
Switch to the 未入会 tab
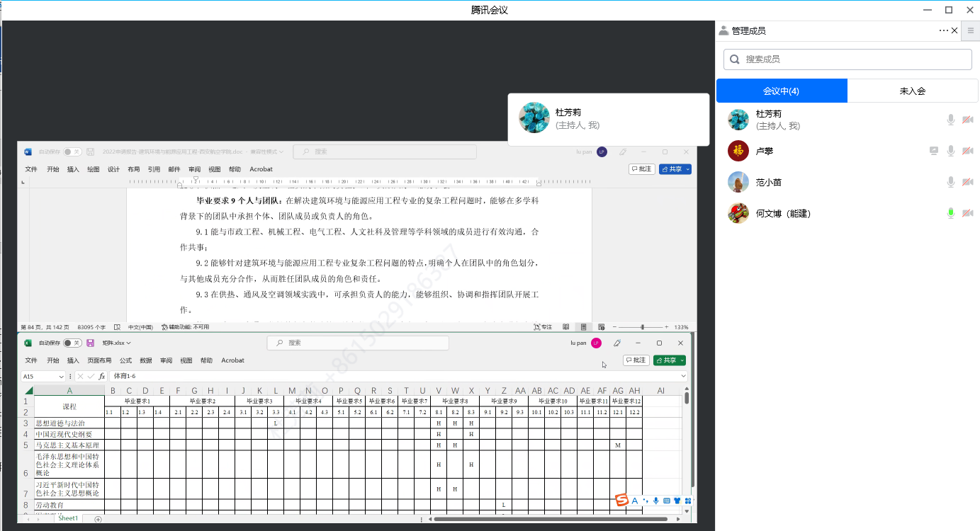click(913, 91)
